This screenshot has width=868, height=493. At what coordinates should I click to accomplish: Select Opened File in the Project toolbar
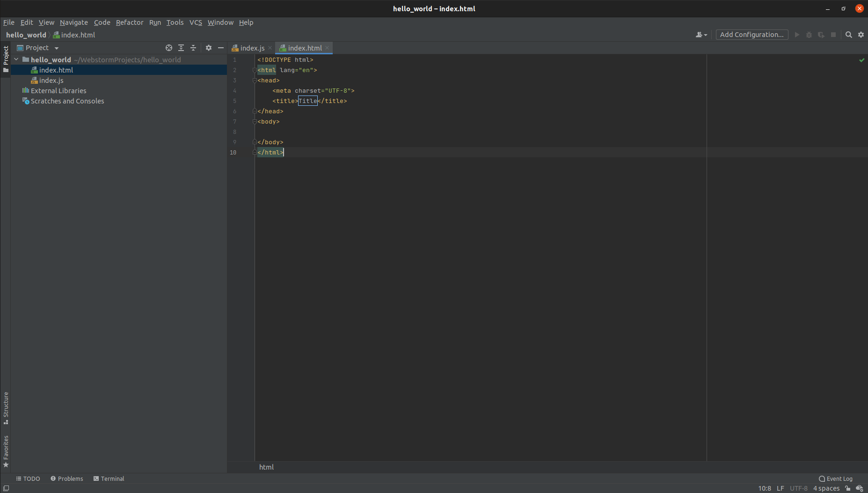(168, 47)
